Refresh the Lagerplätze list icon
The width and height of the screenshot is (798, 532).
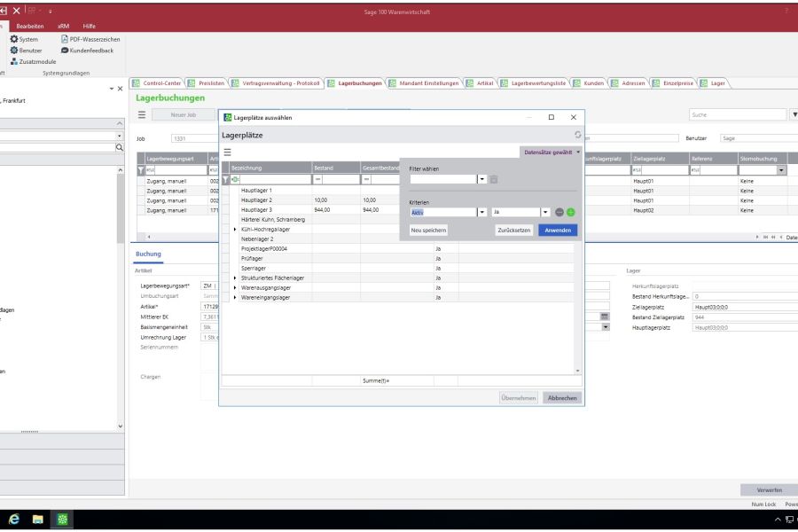577,135
